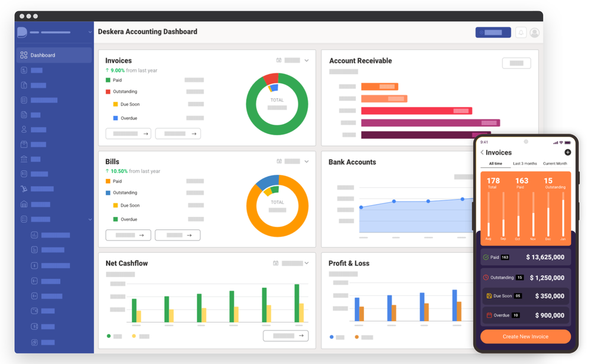
Task: Click the arrow button in the Net Cashflow card
Action: point(285,336)
